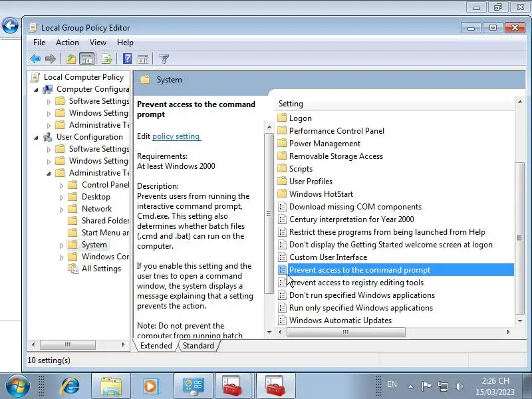The height and width of the screenshot is (399, 532).
Task: Click the tree pane horizontal scrollbar thumb
Action: (x=68, y=344)
